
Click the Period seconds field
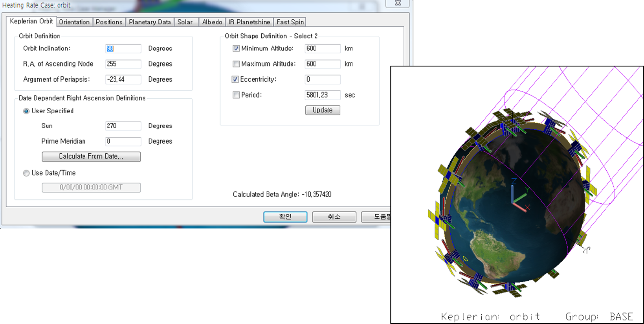tap(323, 95)
